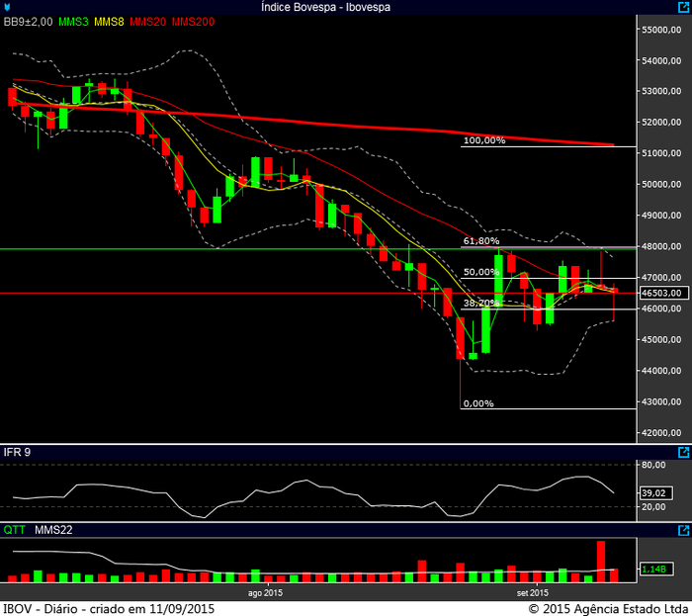The width and height of the screenshot is (692, 616).
Task: Click the 47000,00 price axis label
Action: point(661,277)
